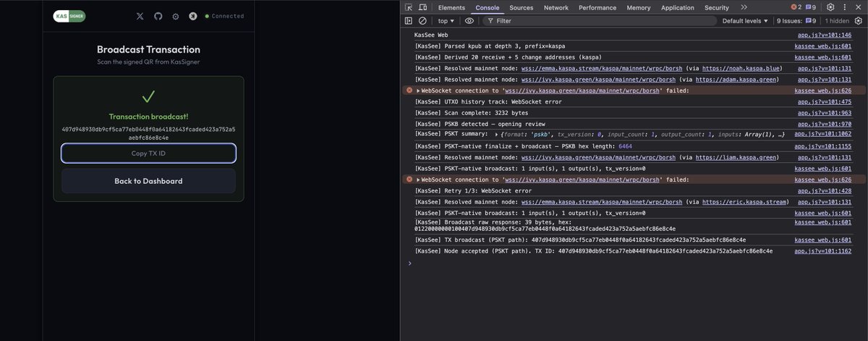Click the '1 hidden' messages label
The height and width of the screenshot is (341, 868).
point(838,21)
